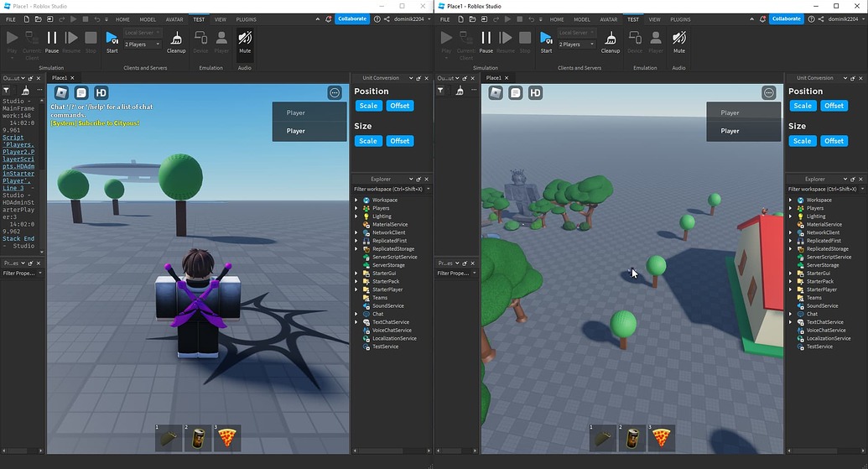
Task: Select first tool slot in right hotbar
Action: [x=602, y=438]
